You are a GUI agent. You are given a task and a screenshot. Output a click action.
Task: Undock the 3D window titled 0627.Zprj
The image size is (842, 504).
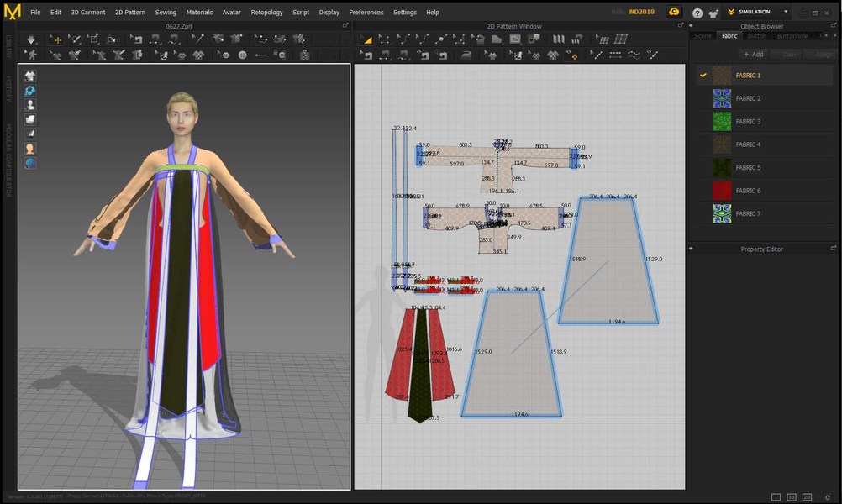(x=345, y=25)
